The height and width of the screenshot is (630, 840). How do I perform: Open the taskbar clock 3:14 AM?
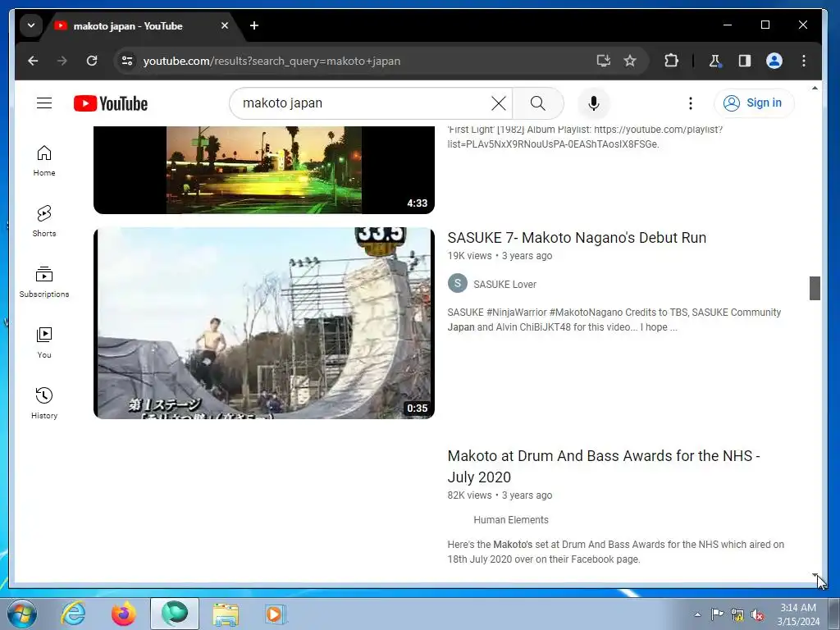point(798,614)
